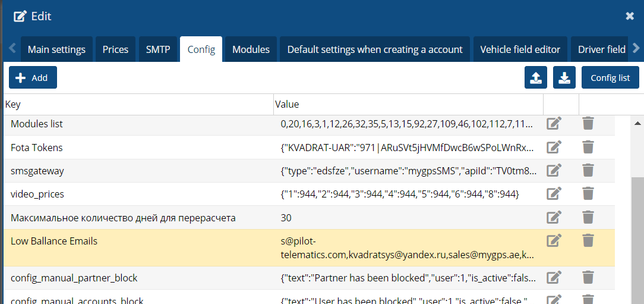The height and width of the screenshot is (304, 644).
Task: Edit the Modules list entry
Action: pos(554,124)
